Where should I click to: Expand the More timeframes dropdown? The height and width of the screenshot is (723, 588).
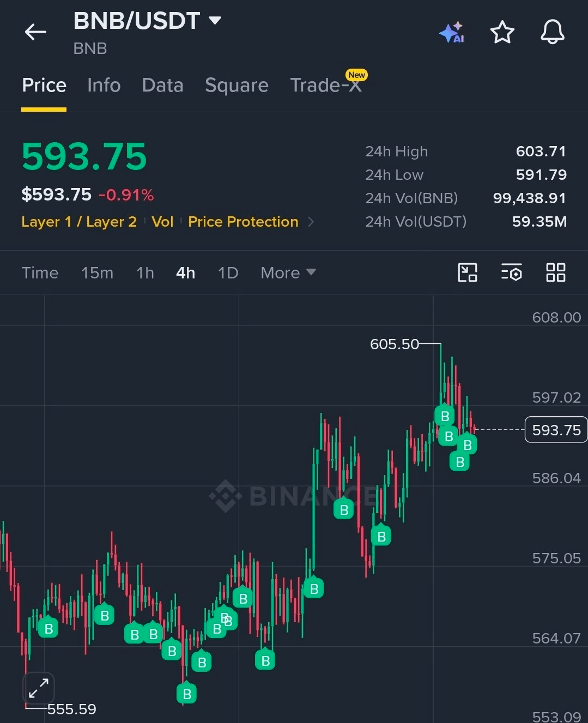(288, 272)
